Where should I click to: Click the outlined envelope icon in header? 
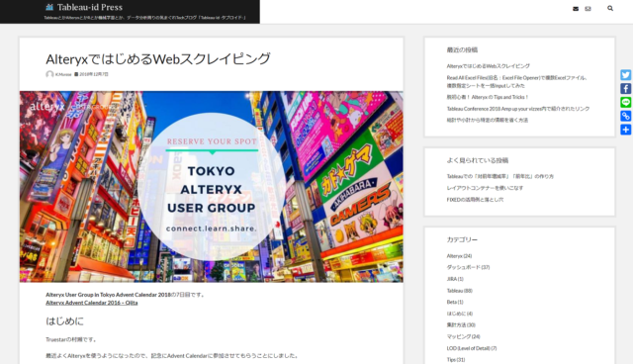tap(588, 9)
